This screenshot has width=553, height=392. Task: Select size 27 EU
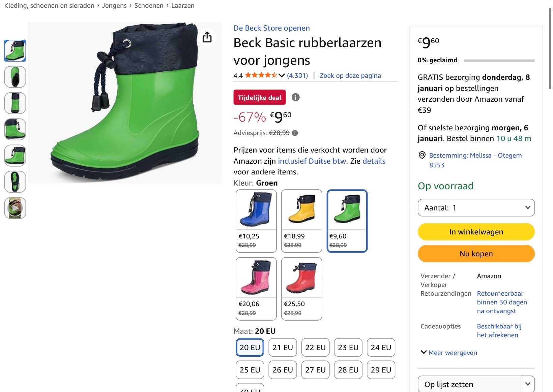[x=315, y=370]
